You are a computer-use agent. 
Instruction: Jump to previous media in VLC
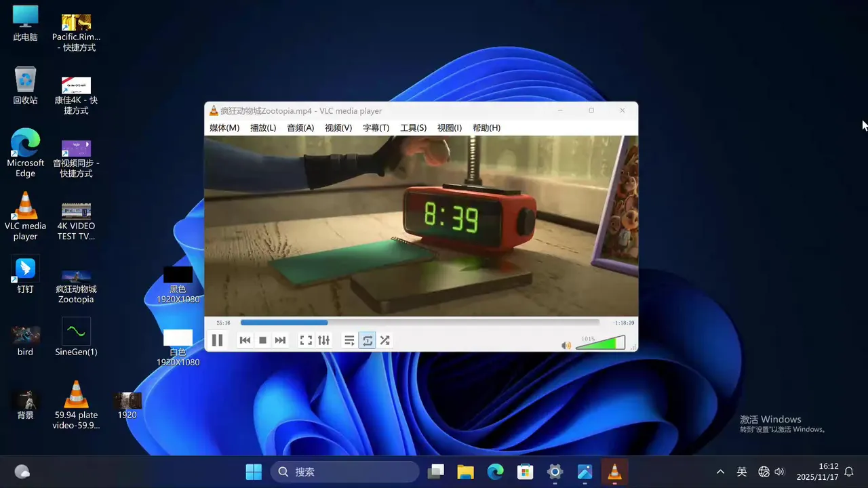[245, 340]
